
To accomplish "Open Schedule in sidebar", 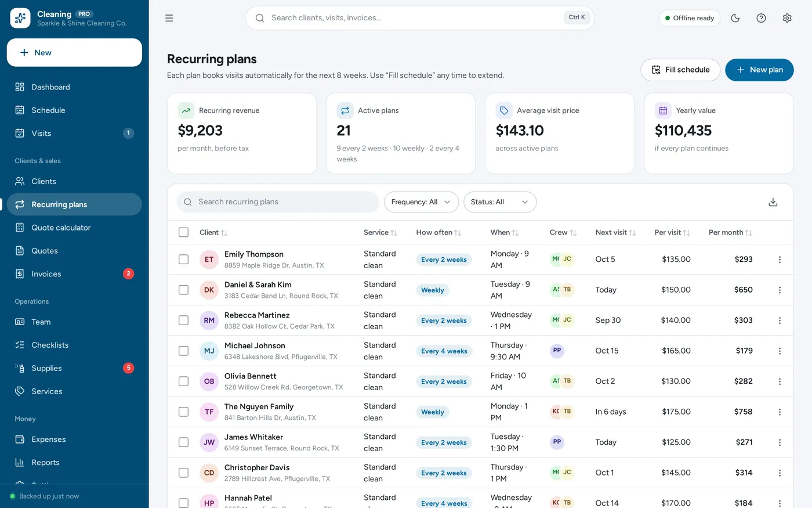I will coord(74,110).
